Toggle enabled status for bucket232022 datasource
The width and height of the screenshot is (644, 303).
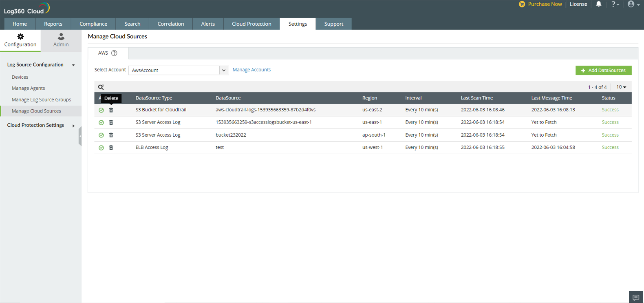pos(101,135)
